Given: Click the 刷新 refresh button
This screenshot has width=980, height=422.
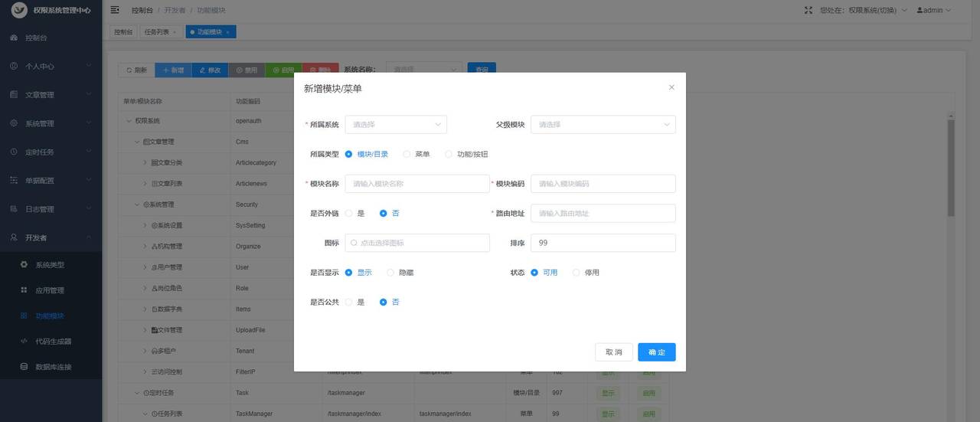Looking at the screenshot, I should tap(136, 70).
